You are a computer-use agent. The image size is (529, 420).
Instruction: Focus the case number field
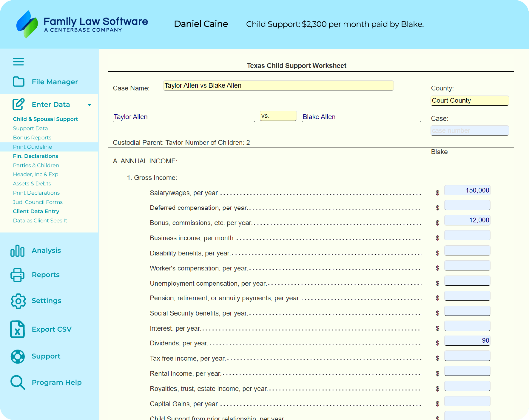(469, 131)
